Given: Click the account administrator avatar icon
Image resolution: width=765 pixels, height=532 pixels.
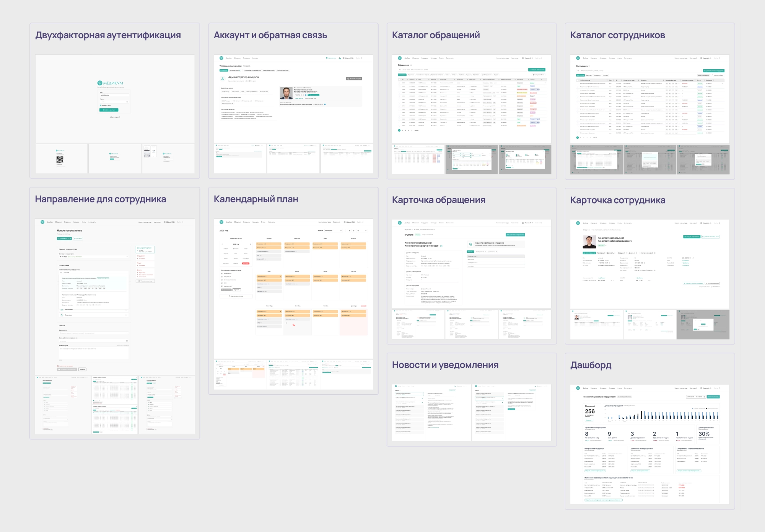Looking at the screenshot, I should coord(223,79).
